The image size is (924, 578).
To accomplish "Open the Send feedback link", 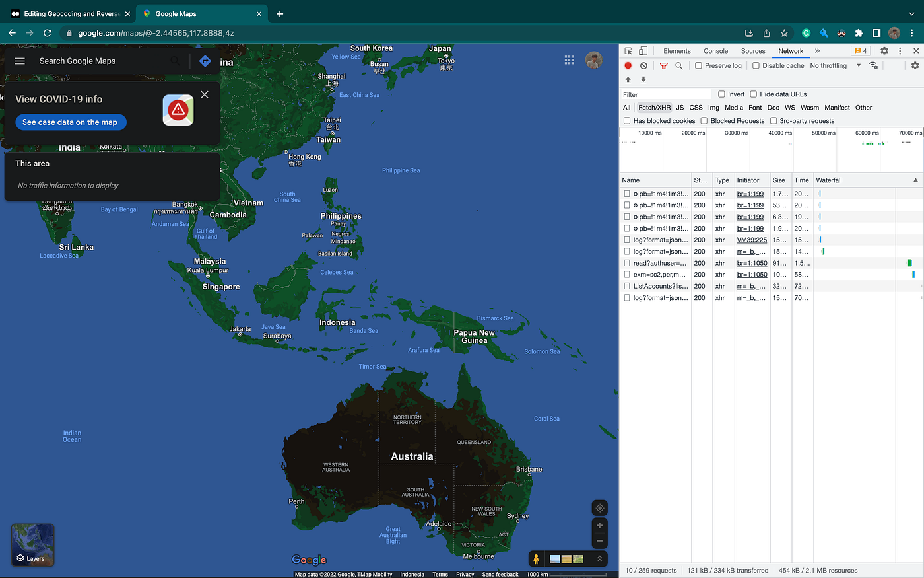I will [500, 574].
